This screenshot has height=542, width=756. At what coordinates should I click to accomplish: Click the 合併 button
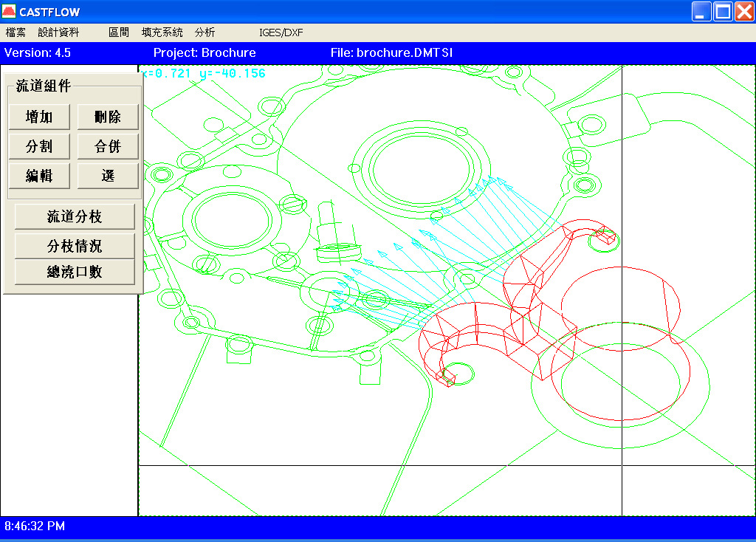(x=108, y=146)
